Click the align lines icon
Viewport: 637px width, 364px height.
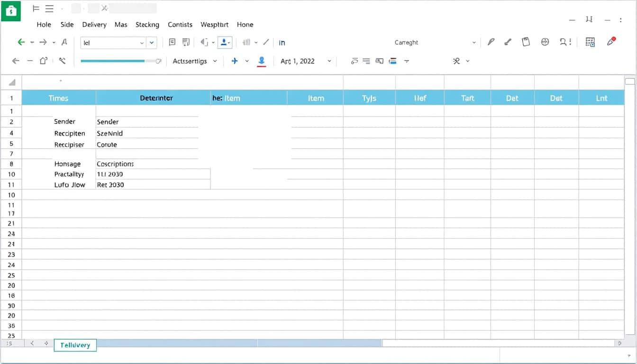point(366,61)
